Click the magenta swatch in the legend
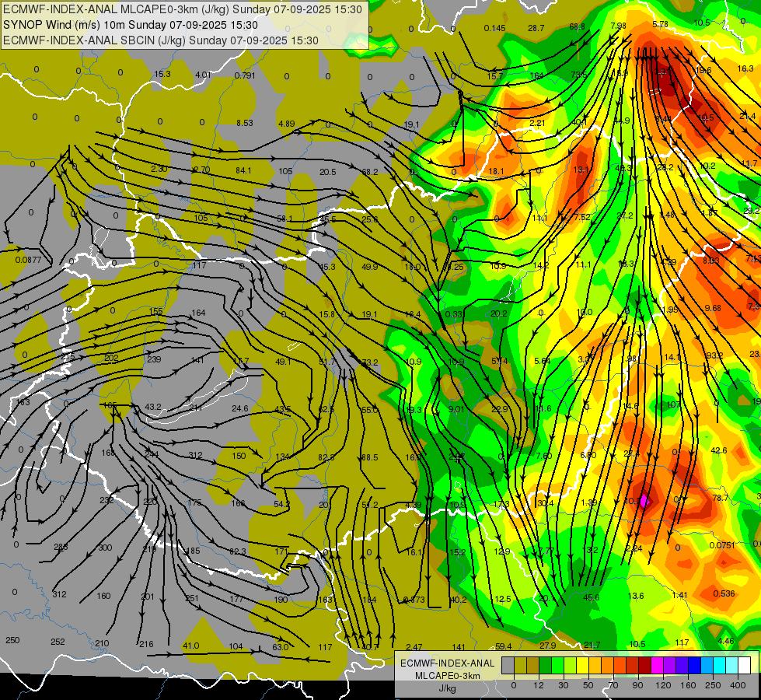This screenshot has width=761, height=700. 658,665
